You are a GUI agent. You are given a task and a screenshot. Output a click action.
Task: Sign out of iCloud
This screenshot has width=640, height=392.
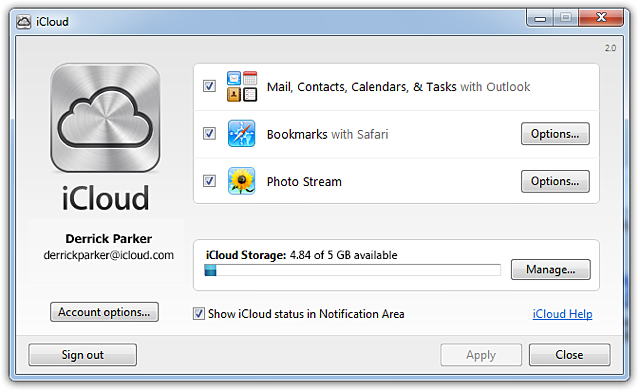[x=82, y=355]
